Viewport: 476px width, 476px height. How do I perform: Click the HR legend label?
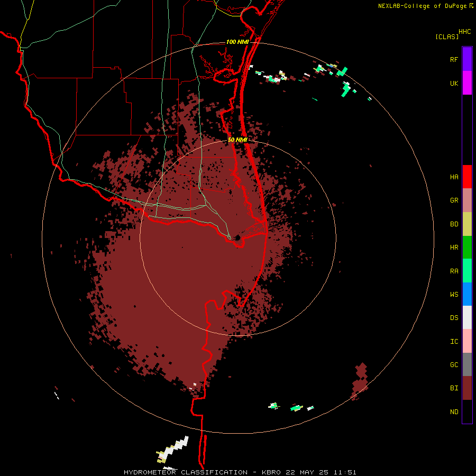(x=454, y=248)
